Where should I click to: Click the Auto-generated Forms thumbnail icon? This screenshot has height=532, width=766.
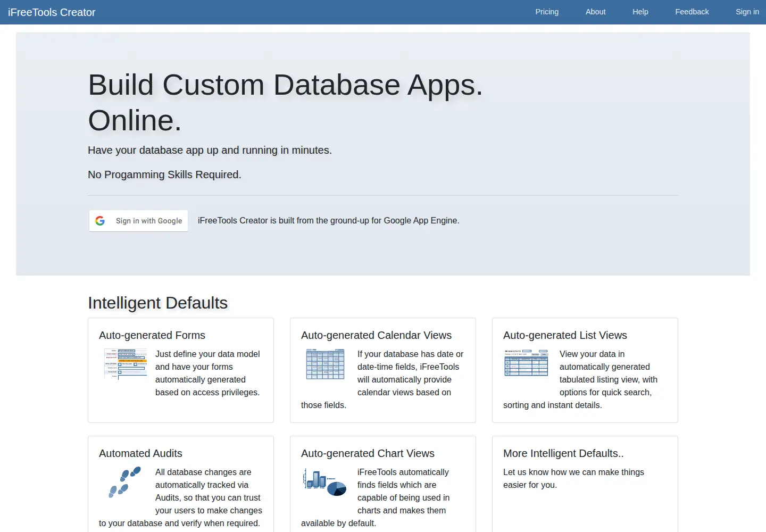pyautogui.click(x=126, y=364)
